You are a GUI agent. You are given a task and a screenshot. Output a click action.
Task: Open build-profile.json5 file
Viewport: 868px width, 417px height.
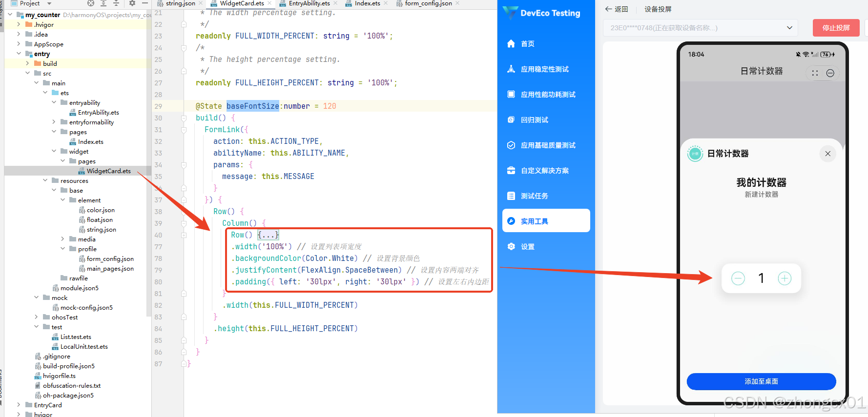(x=68, y=366)
